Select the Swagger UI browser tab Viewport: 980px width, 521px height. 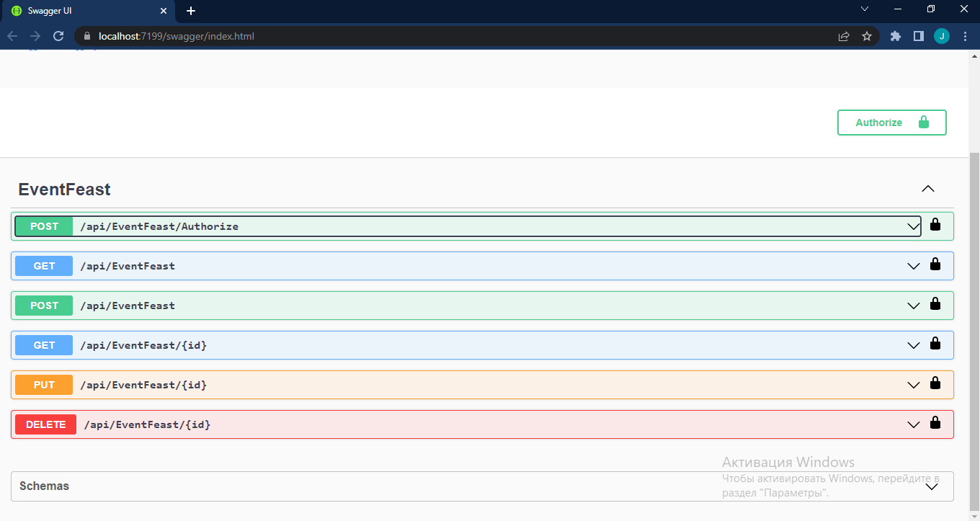(88, 11)
